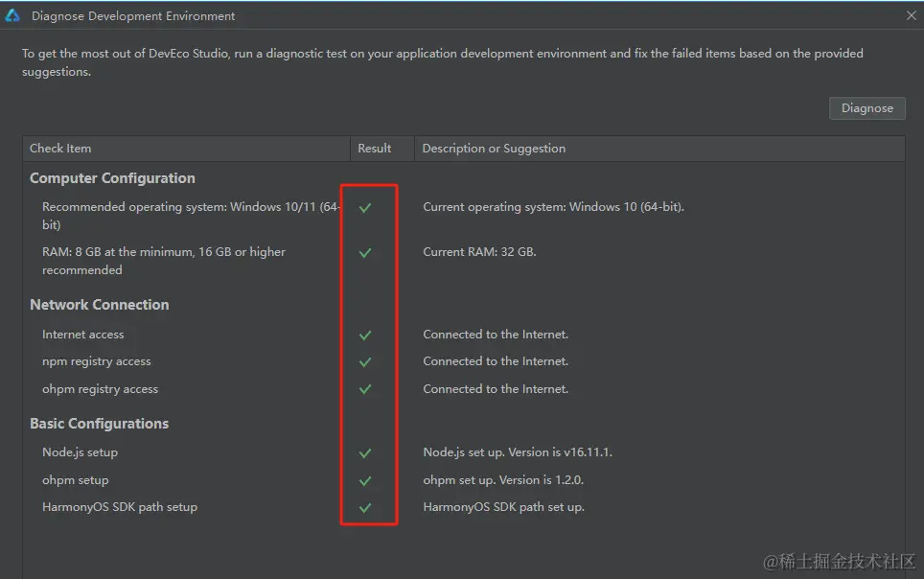Click the operating system check mark icon
924x579 pixels.
[365, 207]
